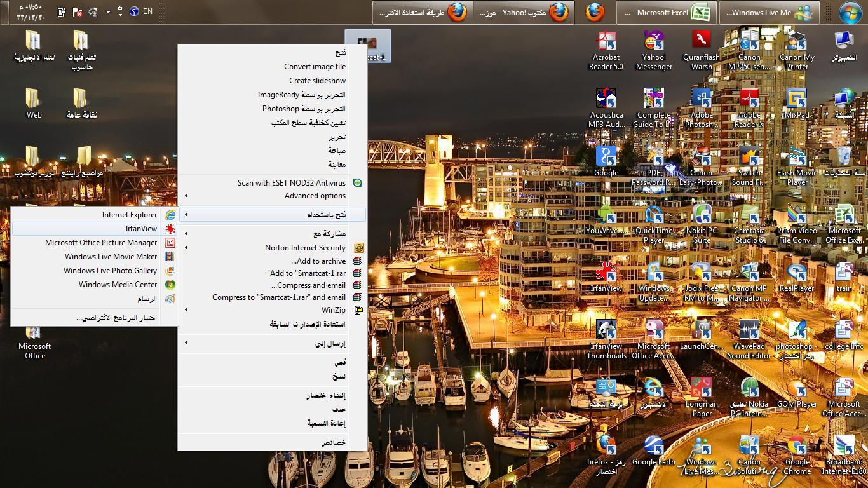Open Windows Live Messenger taskbar button
The width and height of the screenshot is (868, 488).
770,12
